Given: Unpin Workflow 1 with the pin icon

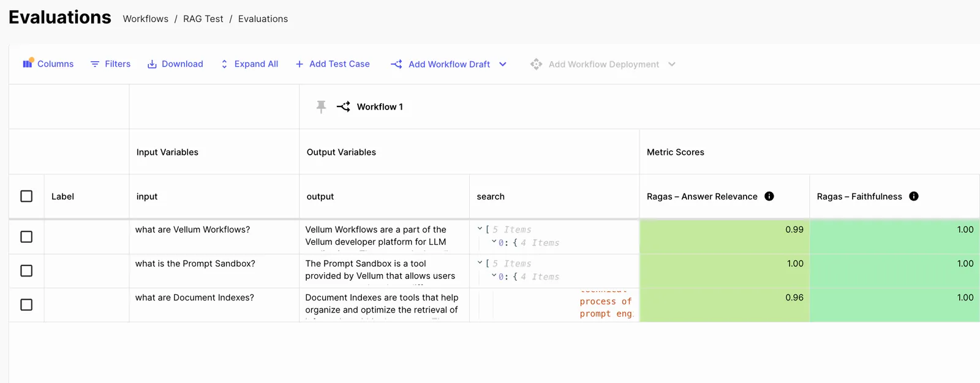Looking at the screenshot, I should [x=321, y=107].
